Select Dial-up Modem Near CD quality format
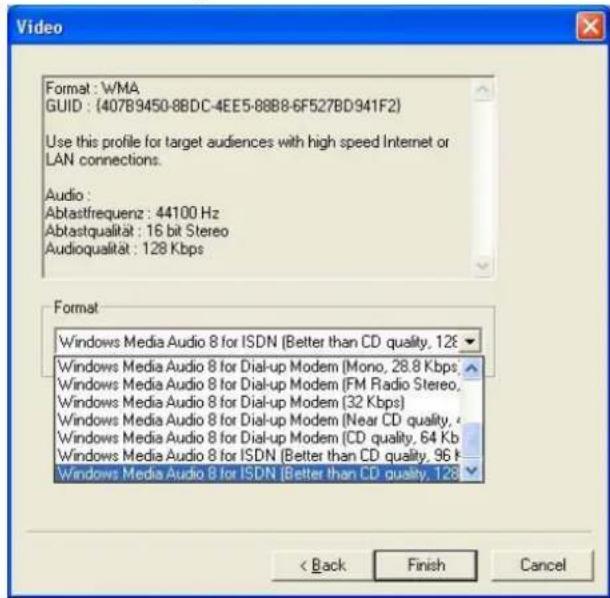This screenshot has height=598, width=610. tap(258, 420)
